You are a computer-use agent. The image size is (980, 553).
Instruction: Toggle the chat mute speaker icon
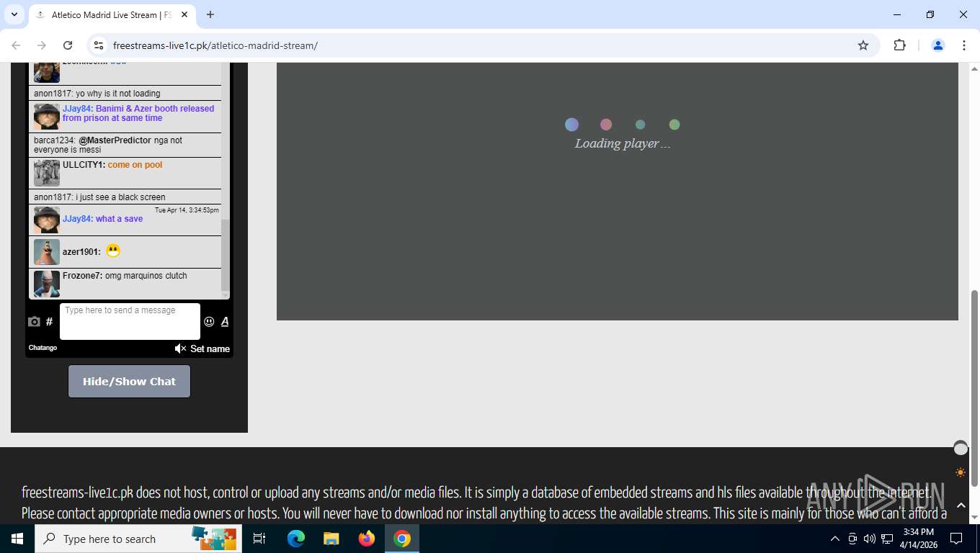(180, 349)
